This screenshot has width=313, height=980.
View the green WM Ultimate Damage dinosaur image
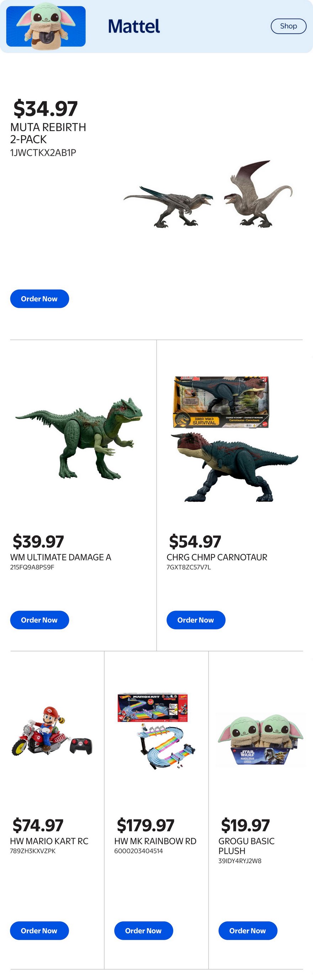tap(79, 438)
